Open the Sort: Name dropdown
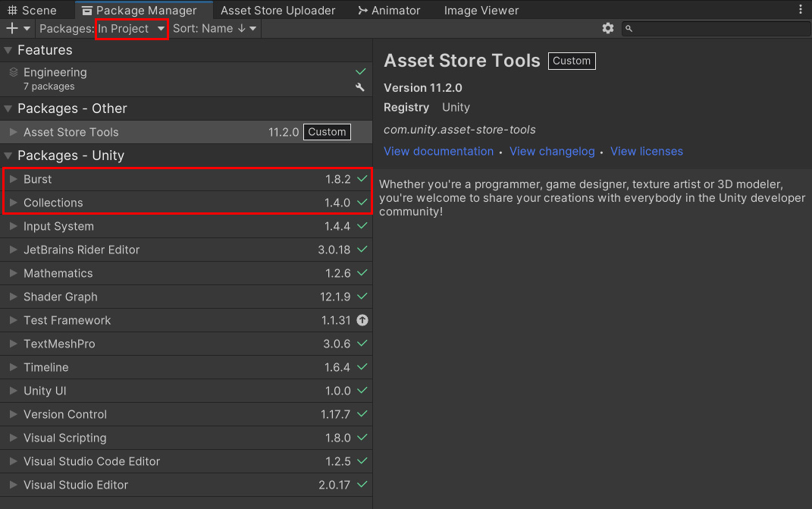Image resolution: width=812 pixels, height=509 pixels. [215, 29]
